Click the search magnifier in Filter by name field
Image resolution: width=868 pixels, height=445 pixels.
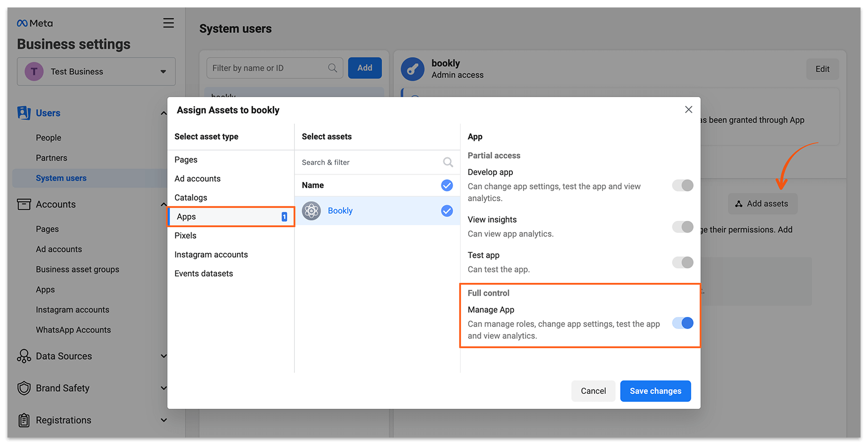click(333, 68)
